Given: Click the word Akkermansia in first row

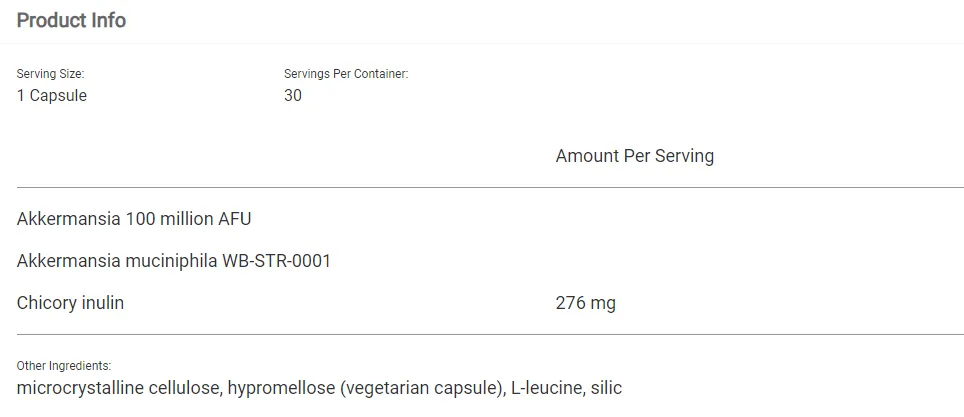Looking at the screenshot, I should (x=68, y=219).
